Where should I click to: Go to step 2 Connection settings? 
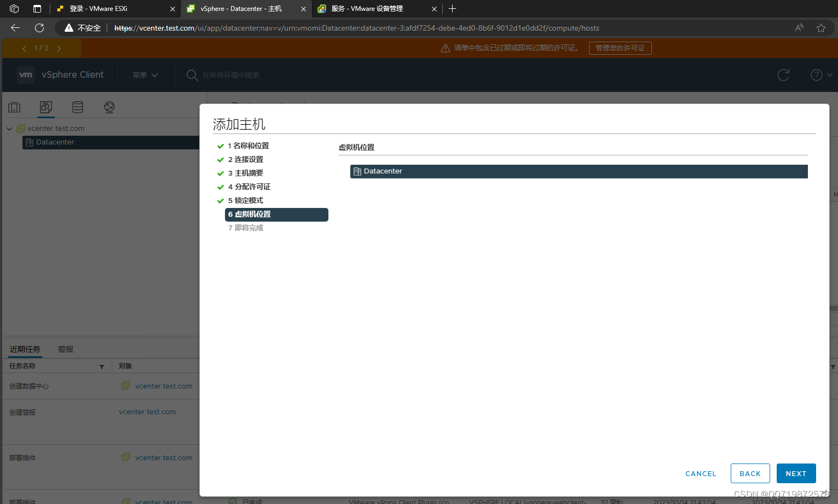click(245, 159)
